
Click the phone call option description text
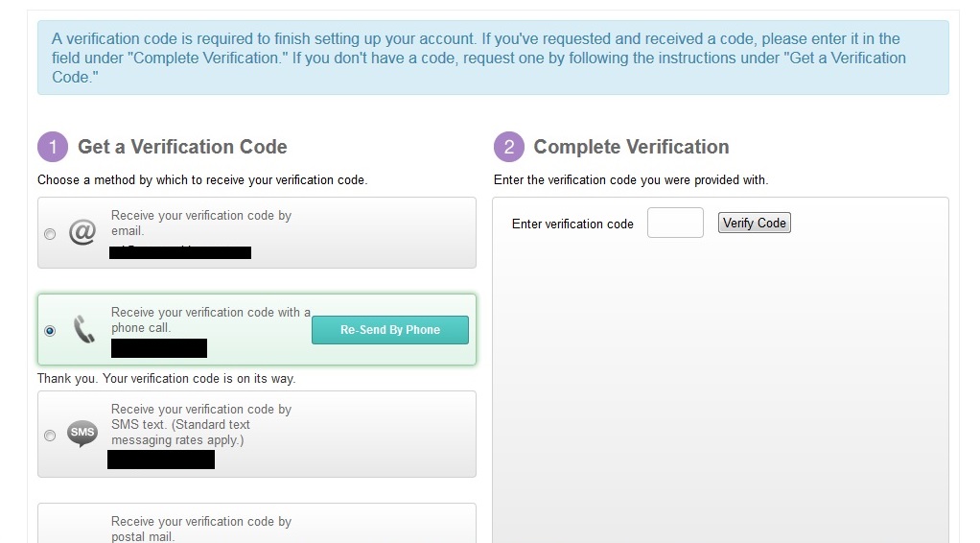point(211,319)
